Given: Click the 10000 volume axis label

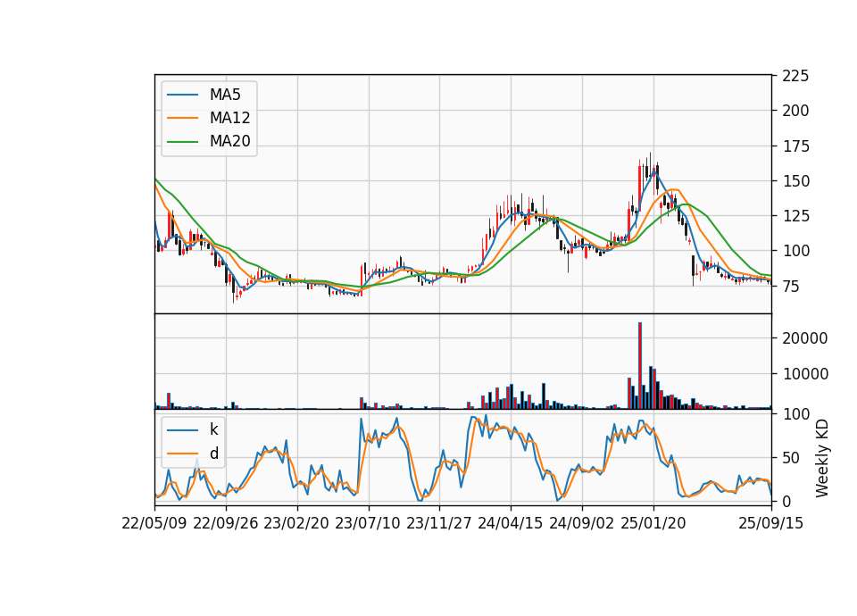Looking at the screenshot, I should point(805,374).
